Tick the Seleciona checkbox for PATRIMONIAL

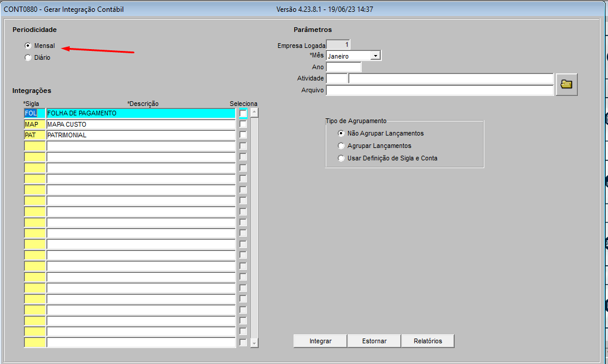point(243,135)
